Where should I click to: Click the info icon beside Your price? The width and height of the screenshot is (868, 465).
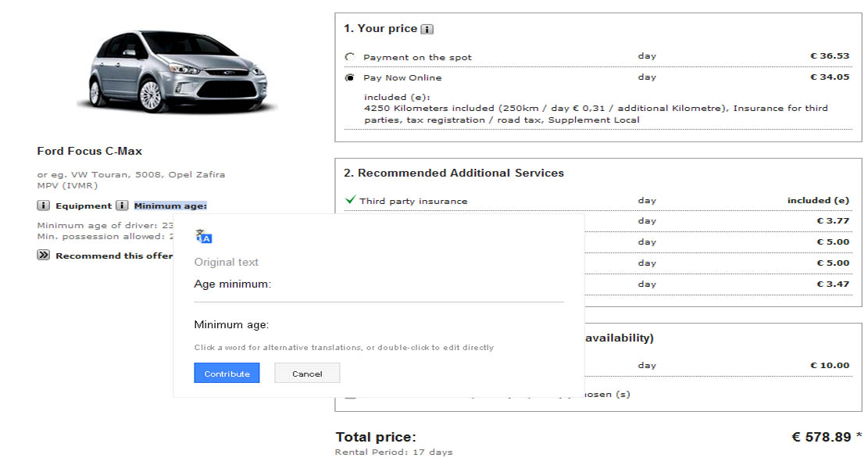pos(427,30)
